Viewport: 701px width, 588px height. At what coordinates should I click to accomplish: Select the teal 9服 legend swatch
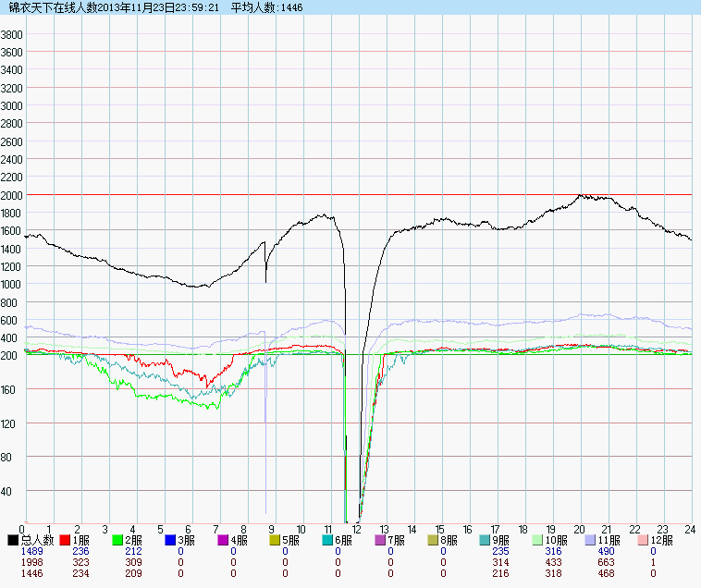[486, 540]
